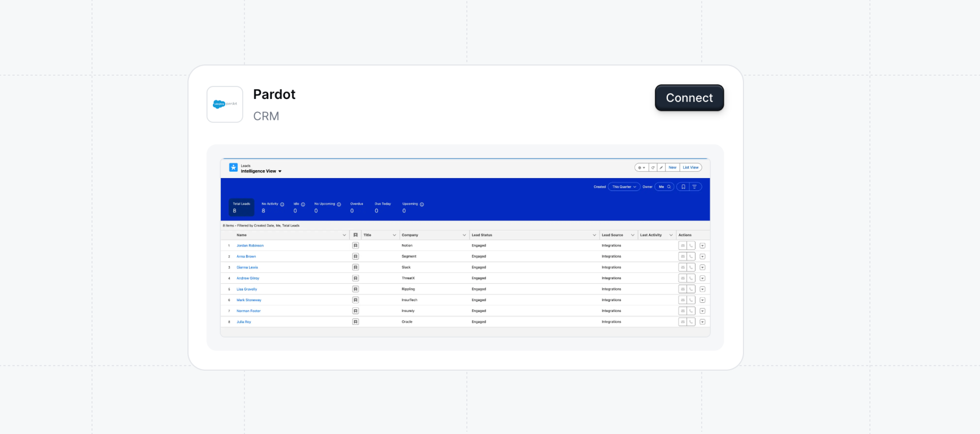
Task: Email Jordan Robinson via envelope icon
Action: pyautogui.click(x=683, y=246)
